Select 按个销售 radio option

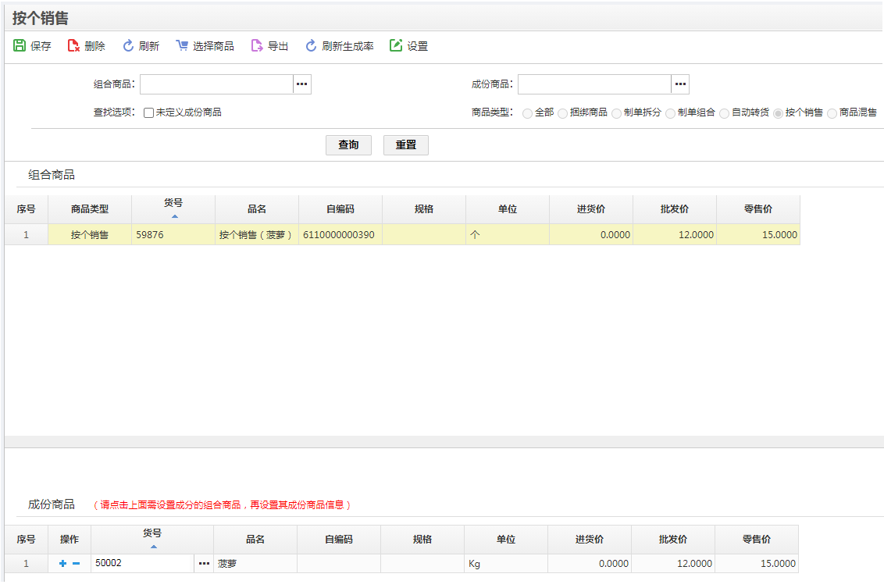click(x=778, y=113)
